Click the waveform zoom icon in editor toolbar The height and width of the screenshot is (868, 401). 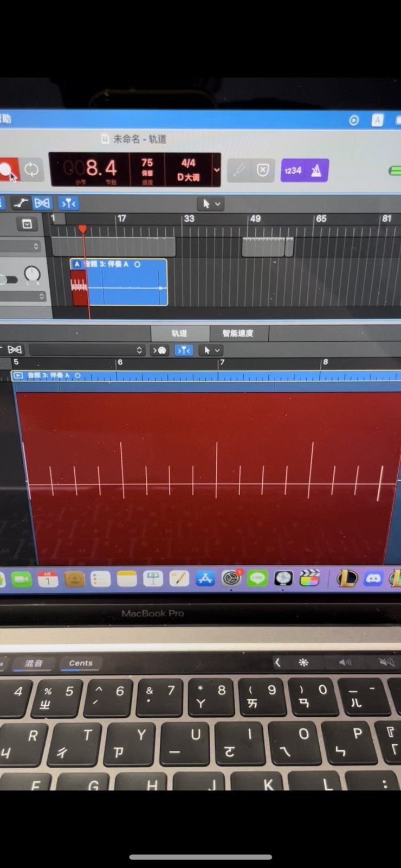pos(159,350)
